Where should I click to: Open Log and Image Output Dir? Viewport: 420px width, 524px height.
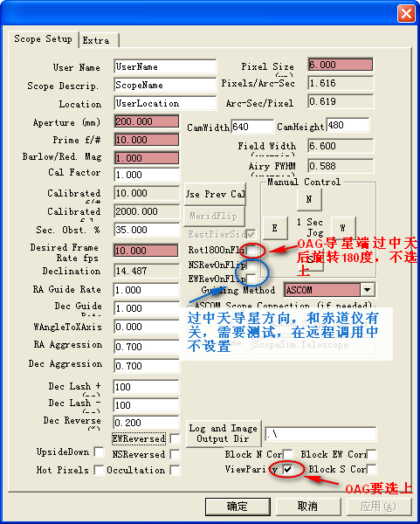(224, 433)
